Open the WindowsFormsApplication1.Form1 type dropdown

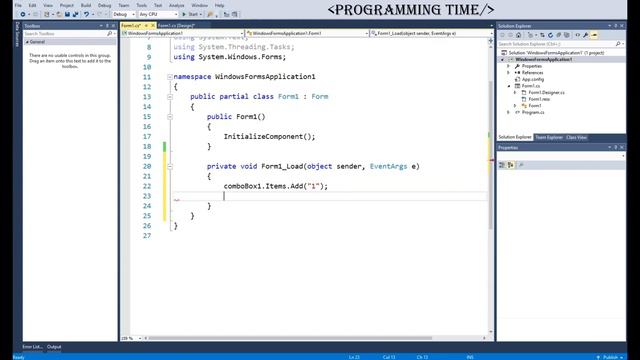307,33
